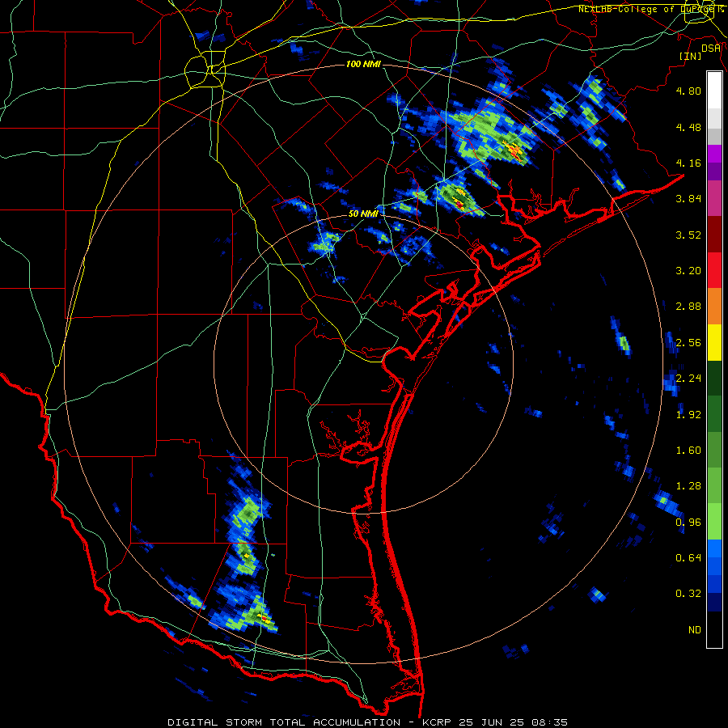Click the 100 NMI range ring label
The image size is (728, 728).
click(x=363, y=64)
